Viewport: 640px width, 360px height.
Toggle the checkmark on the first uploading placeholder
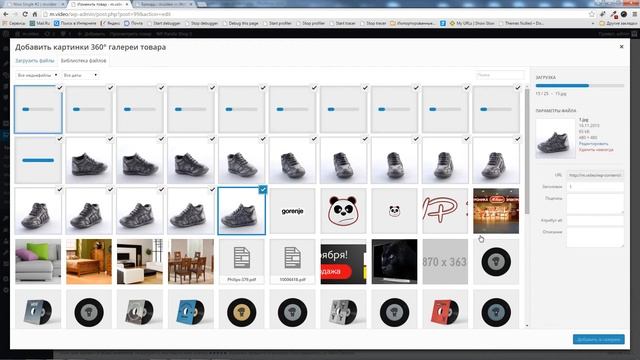(60, 88)
